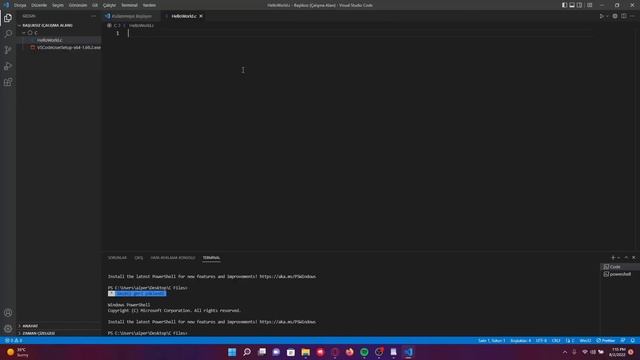The width and height of the screenshot is (640, 360).
Task: Open File Explorer from the taskbar
Action: (305, 352)
